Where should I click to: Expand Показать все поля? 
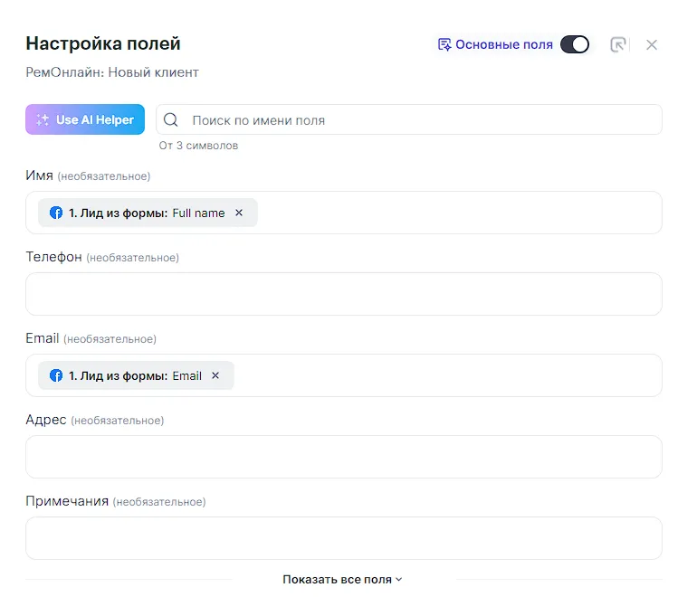(338, 579)
